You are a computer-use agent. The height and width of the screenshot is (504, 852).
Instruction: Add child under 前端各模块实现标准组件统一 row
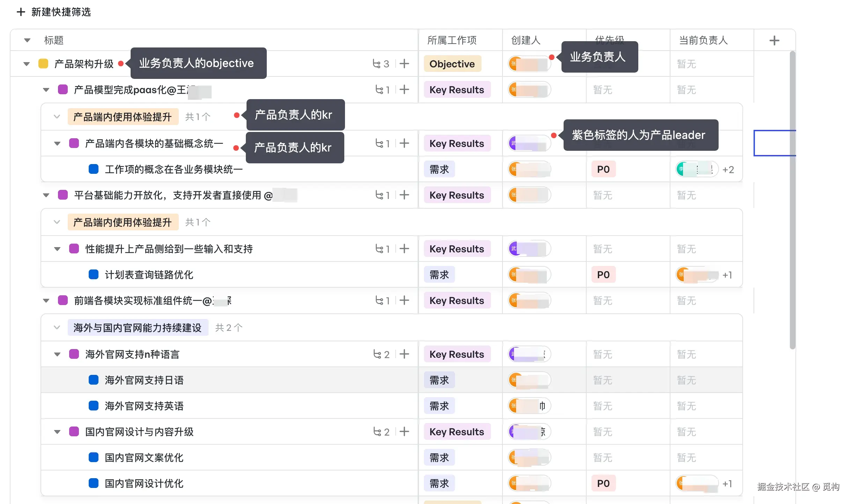pyautogui.click(x=404, y=300)
